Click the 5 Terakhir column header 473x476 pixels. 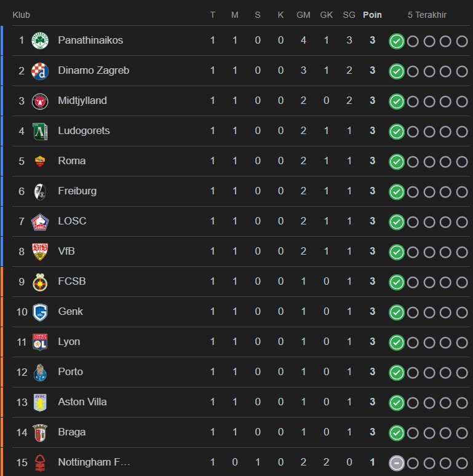click(x=427, y=15)
